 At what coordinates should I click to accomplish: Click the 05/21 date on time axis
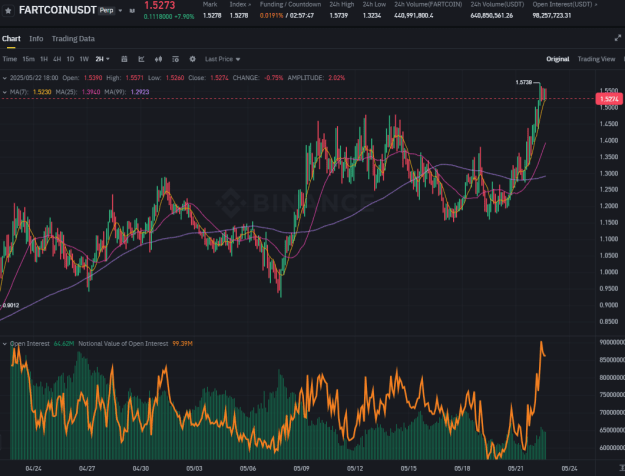[x=515, y=468]
